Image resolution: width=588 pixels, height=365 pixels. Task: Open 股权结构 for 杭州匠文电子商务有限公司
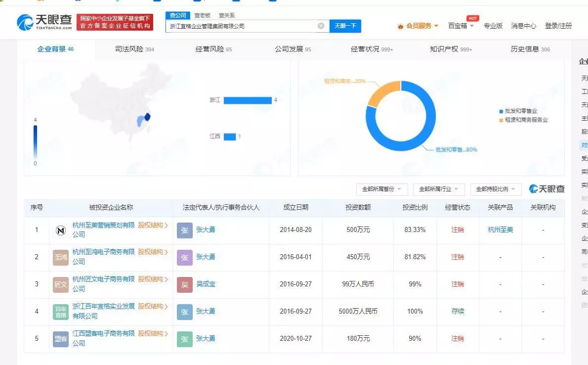(153, 279)
